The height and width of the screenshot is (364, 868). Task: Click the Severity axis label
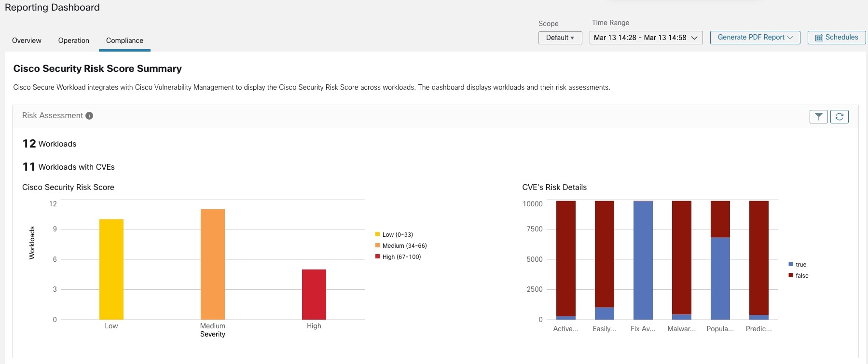click(x=213, y=334)
